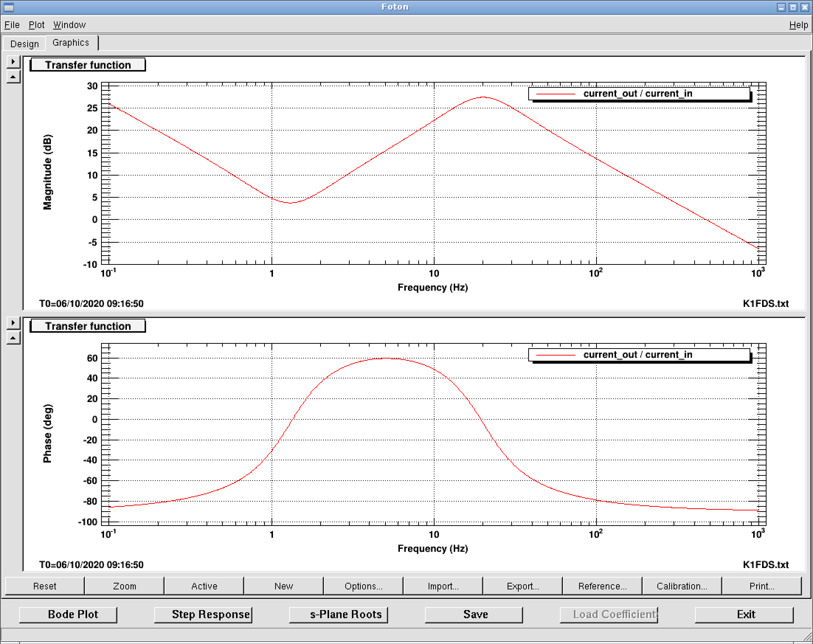Image resolution: width=813 pixels, height=644 pixels.
Task: Click the New plot button
Action: [284, 586]
